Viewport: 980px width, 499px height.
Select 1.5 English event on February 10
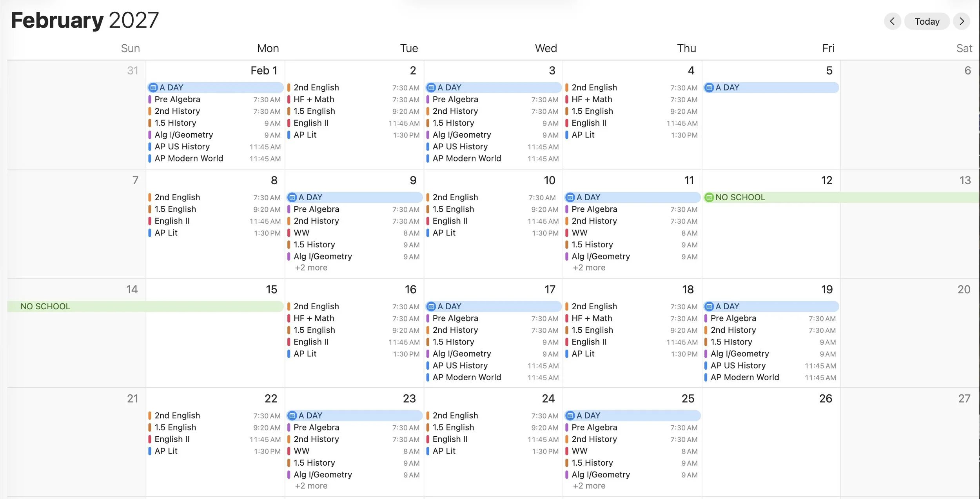pos(493,209)
